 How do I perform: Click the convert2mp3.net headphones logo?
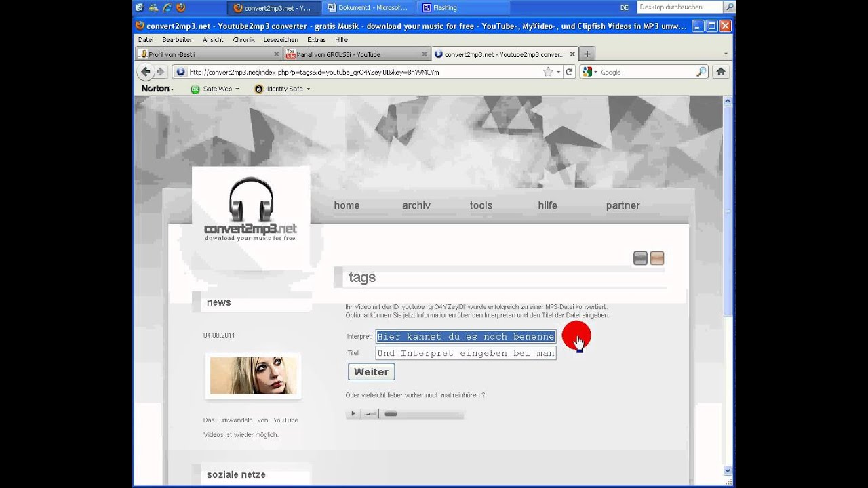(251, 208)
